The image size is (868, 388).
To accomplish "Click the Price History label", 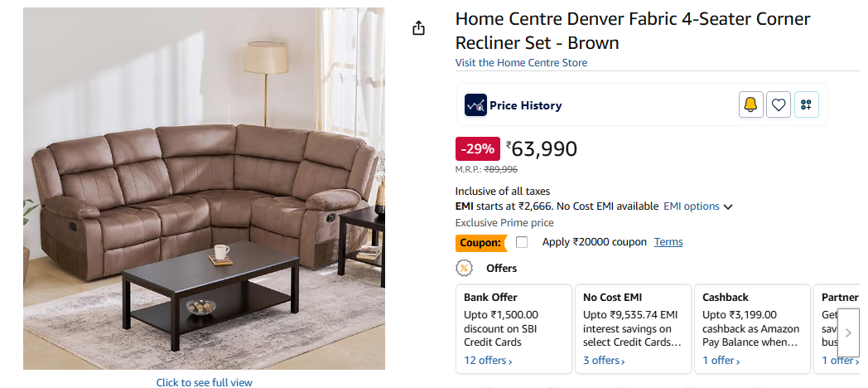I will coord(525,105).
